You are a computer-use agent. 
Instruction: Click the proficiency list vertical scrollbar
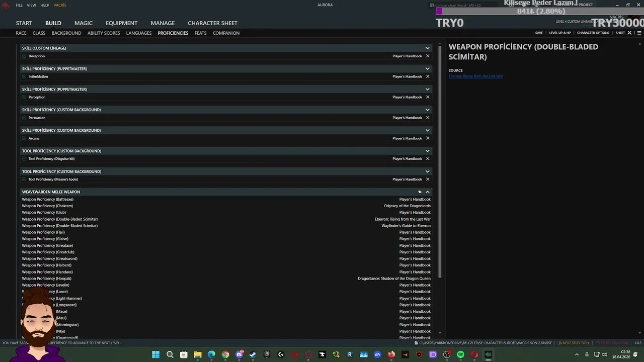point(440,161)
